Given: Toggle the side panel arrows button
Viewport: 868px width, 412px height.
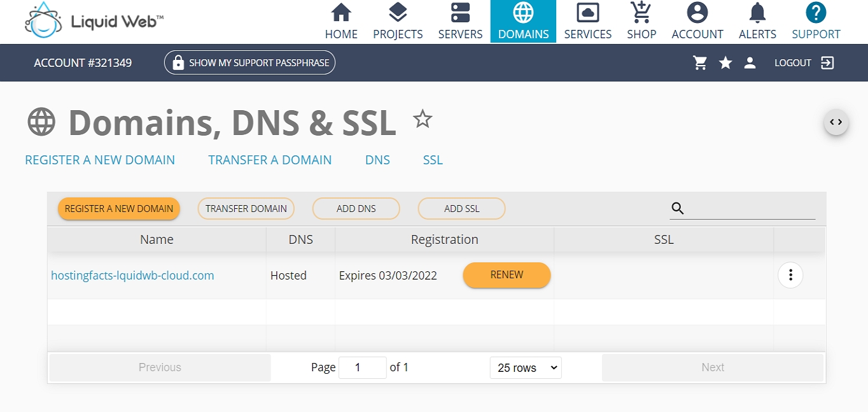Looking at the screenshot, I should 836,122.
